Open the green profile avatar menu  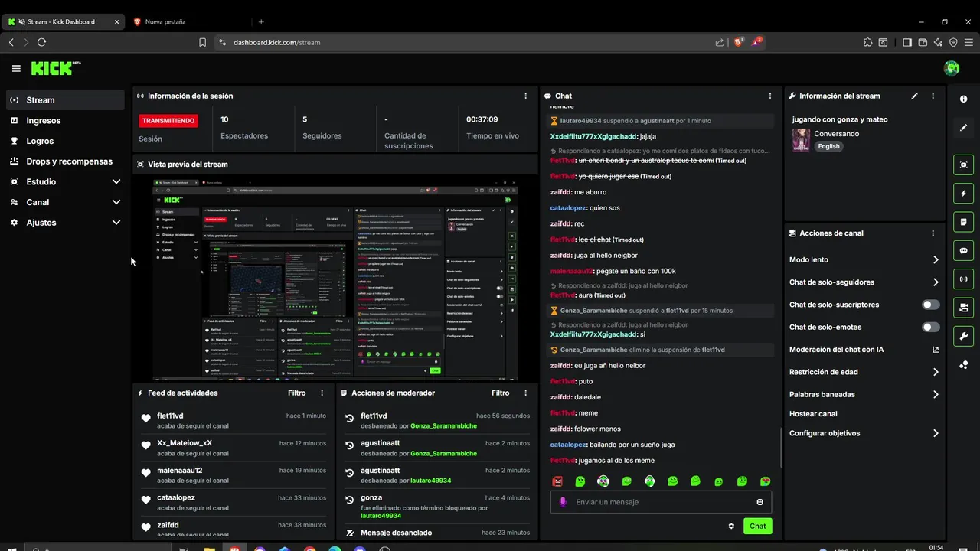[952, 68]
